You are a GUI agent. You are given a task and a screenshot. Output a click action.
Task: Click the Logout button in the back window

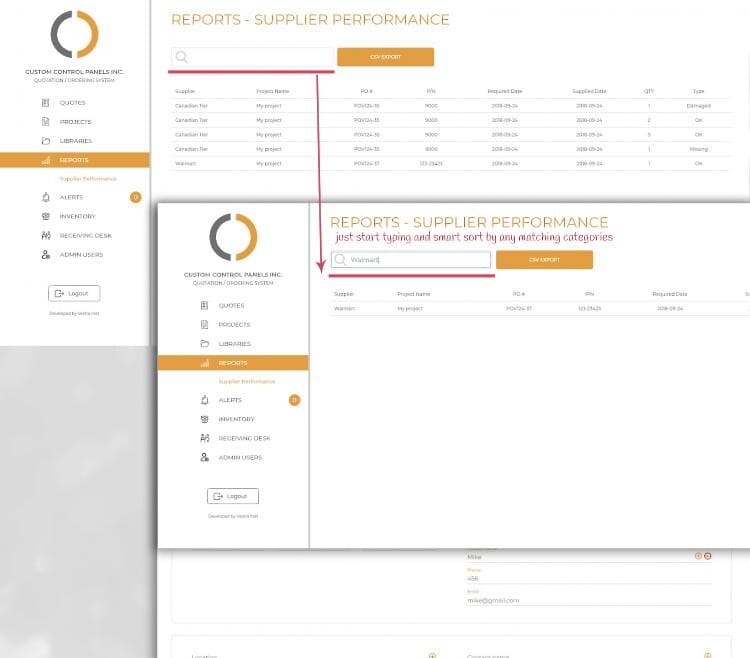(x=74, y=294)
